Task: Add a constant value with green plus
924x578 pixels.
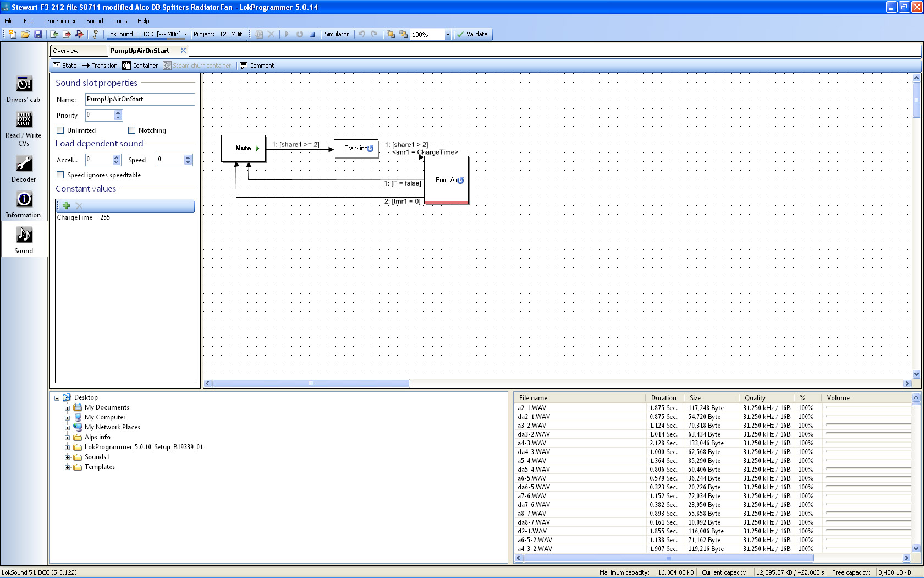Action: tap(67, 206)
